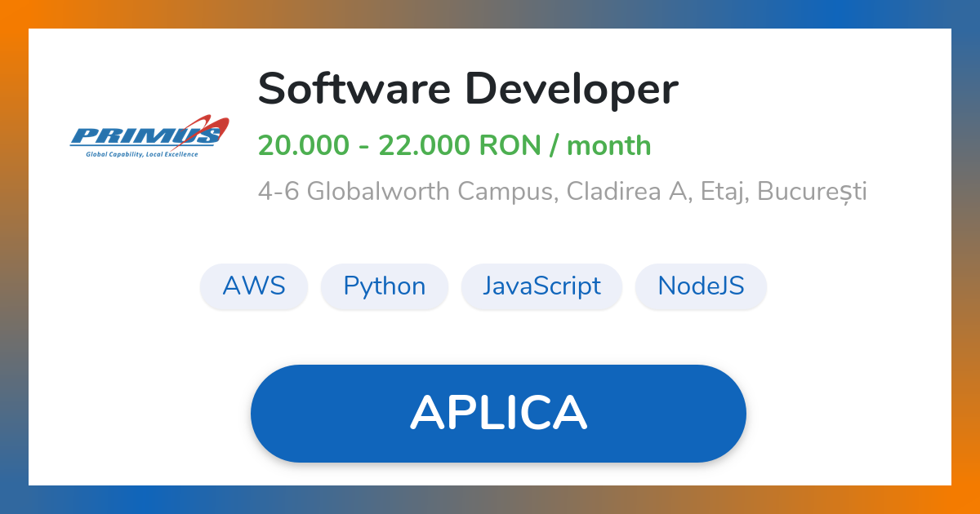
Task: Click the Globalworth Campus address link
Action: tap(563, 191)
